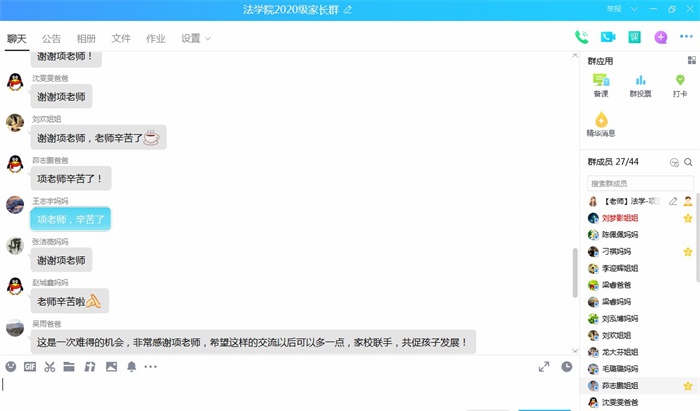Insert a picture into the message

click(111, 367)
